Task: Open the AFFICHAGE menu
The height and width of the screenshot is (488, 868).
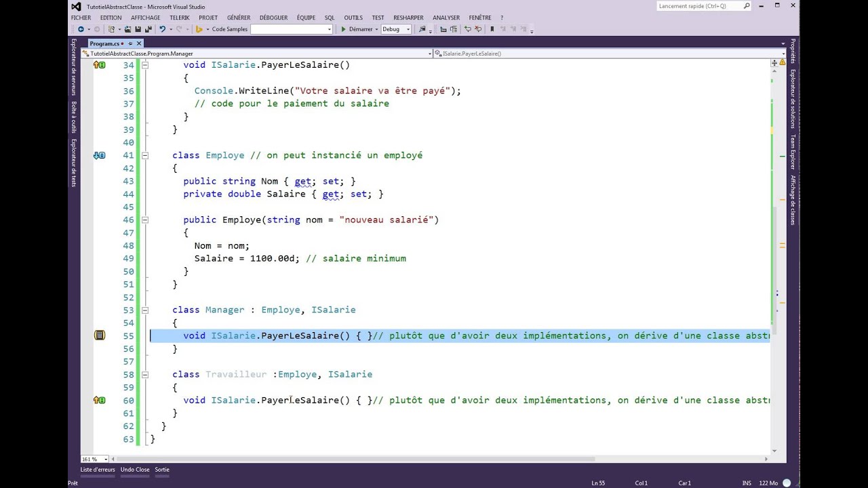Action: click(145, 18)
